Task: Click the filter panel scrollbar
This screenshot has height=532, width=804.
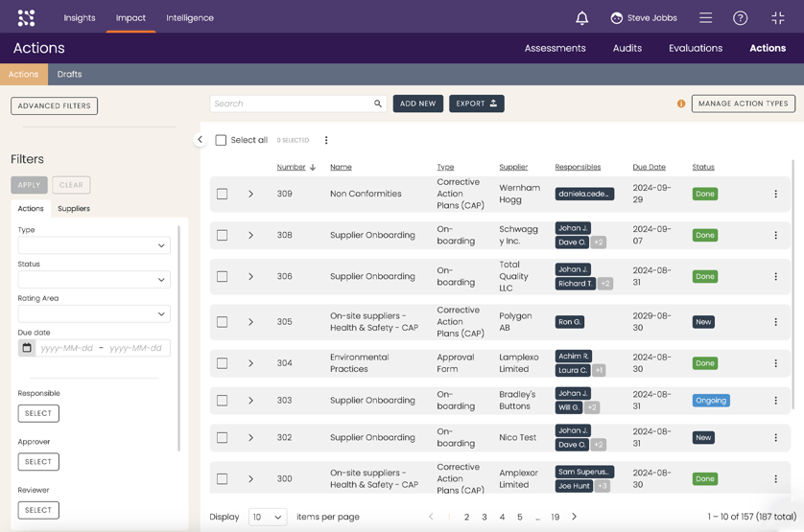Action: (x=179, y=338)
